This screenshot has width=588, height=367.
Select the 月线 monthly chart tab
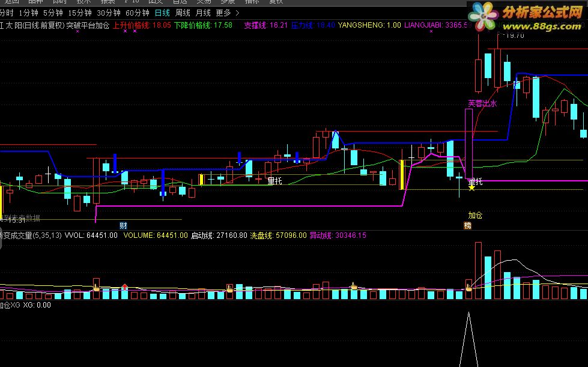[x=203, y=13]
